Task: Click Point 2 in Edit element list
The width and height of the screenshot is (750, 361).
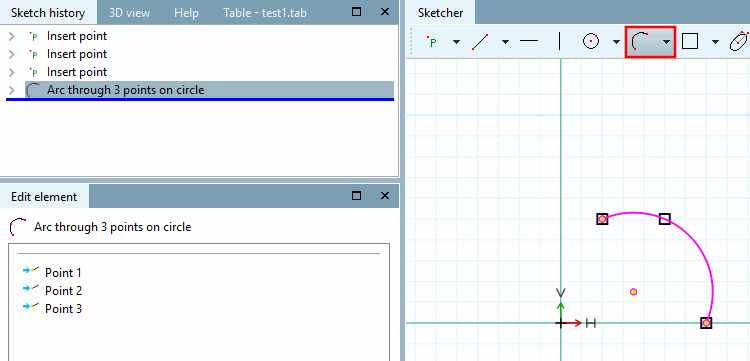Action: pos(63,291)
